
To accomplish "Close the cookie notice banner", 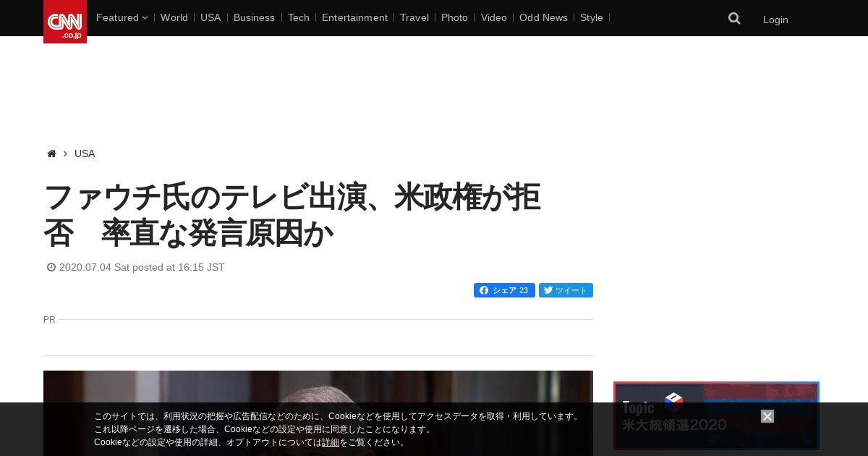I will [767, 416].
